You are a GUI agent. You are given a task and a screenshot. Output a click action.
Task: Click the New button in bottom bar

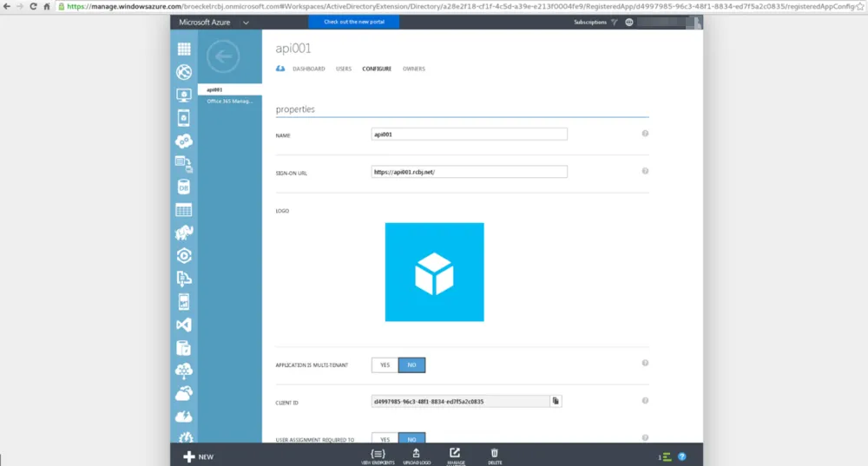(x=199, y=456)
